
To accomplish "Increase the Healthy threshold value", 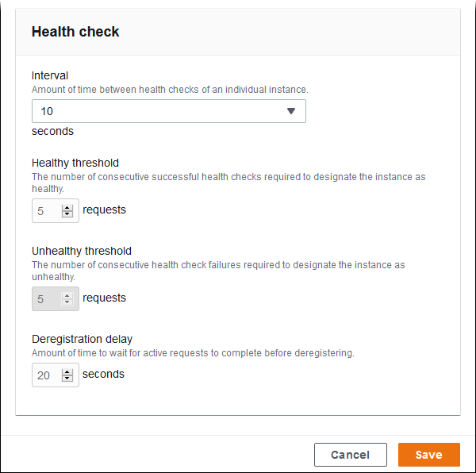I will [x=67, y=207].
